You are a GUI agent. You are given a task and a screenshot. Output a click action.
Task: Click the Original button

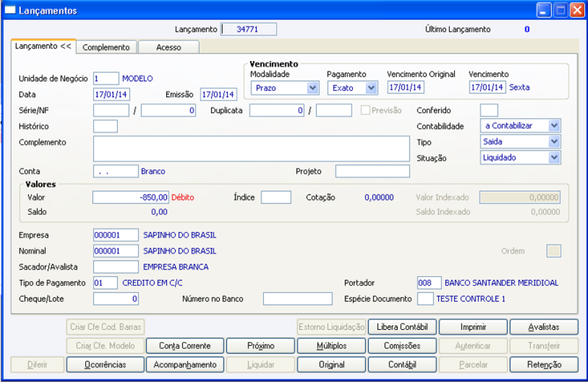[331, 364]
